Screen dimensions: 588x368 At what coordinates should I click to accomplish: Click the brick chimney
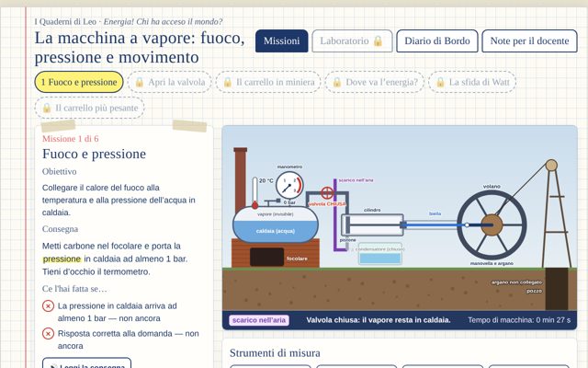pyautogui.click(x=241, y=180)
